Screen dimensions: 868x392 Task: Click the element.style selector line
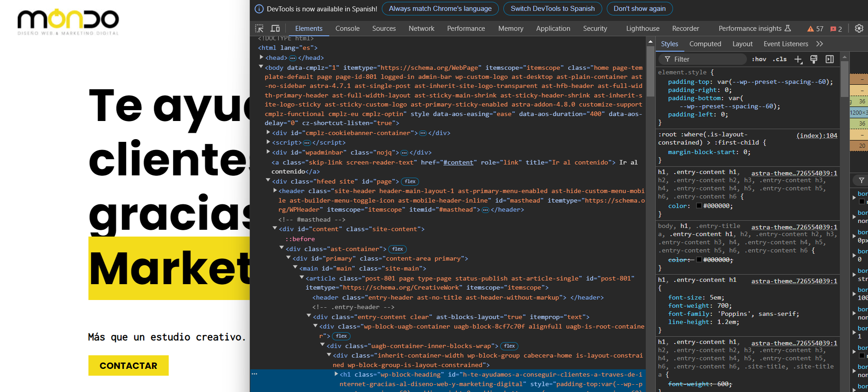pyautogui.click(x=686, y=73)
